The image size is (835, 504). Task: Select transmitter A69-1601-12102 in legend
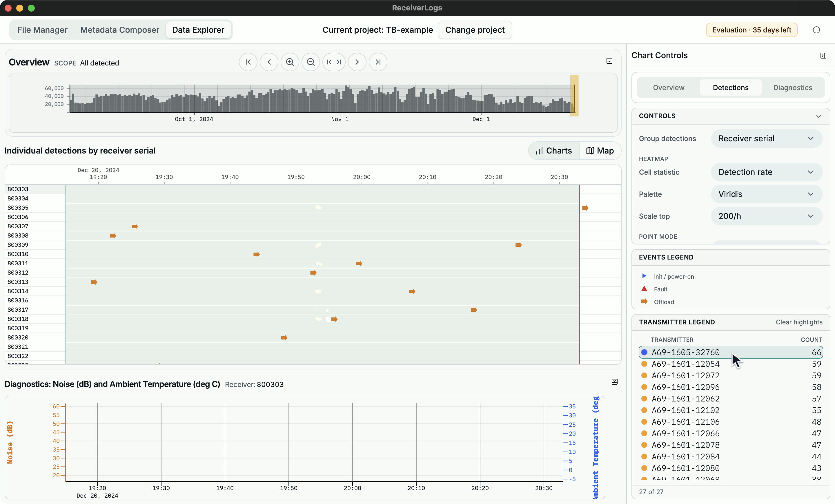coord(731,410)
